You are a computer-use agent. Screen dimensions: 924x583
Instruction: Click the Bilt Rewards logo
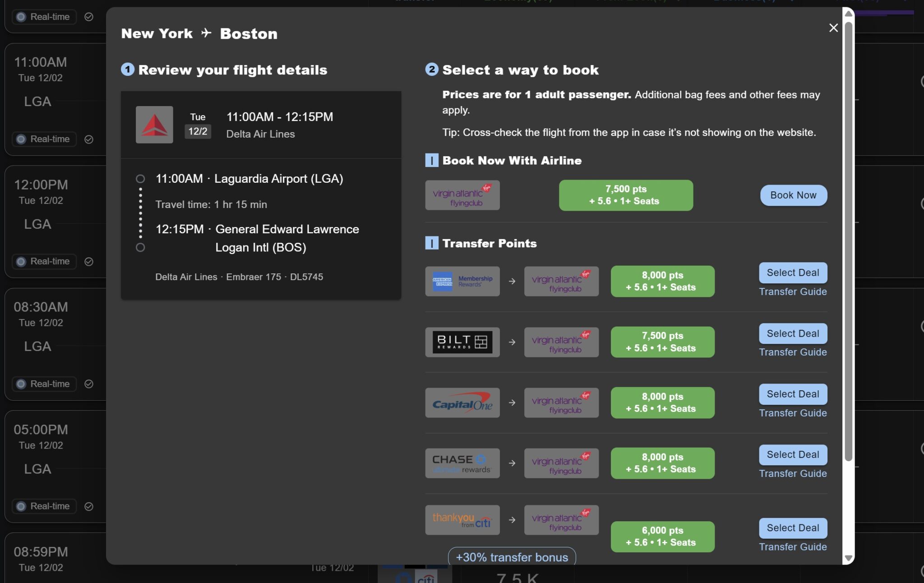(x=462, y=342)
